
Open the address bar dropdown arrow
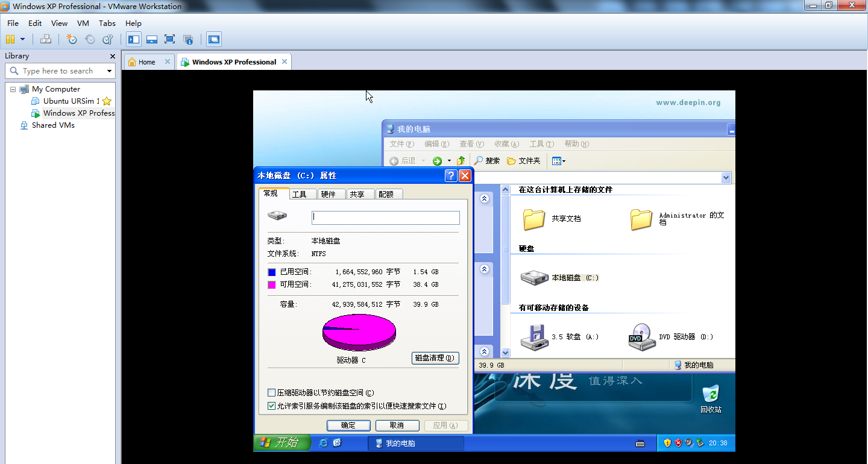(726, 178)
